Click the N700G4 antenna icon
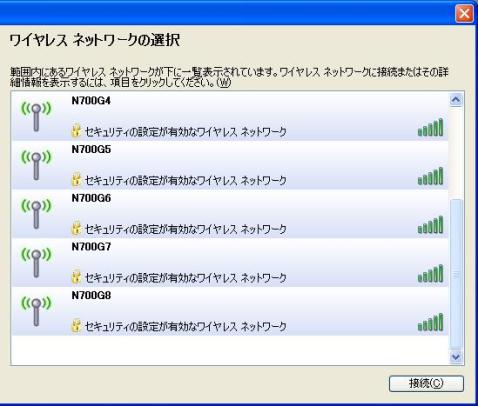This screenshot has height=406, width=478. point(36,116)
